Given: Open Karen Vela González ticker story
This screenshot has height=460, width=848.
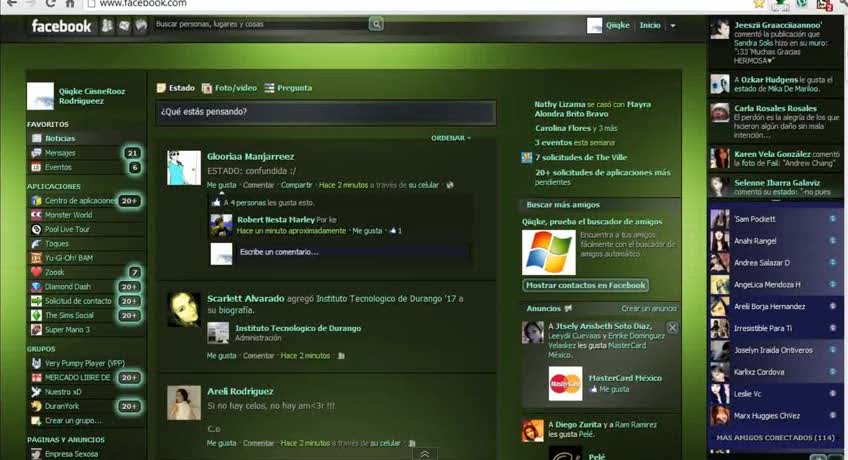Looking at the screenshot, I should [775, 158].
